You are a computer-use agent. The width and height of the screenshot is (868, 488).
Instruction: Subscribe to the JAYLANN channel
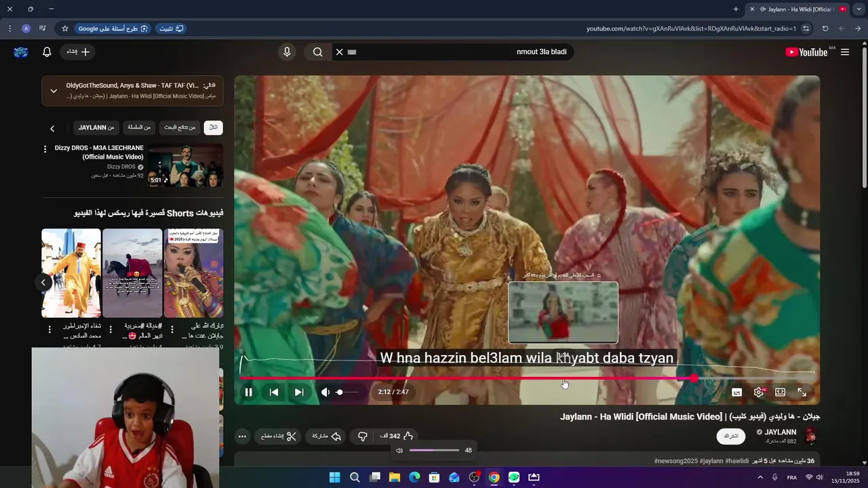[731, 436]
